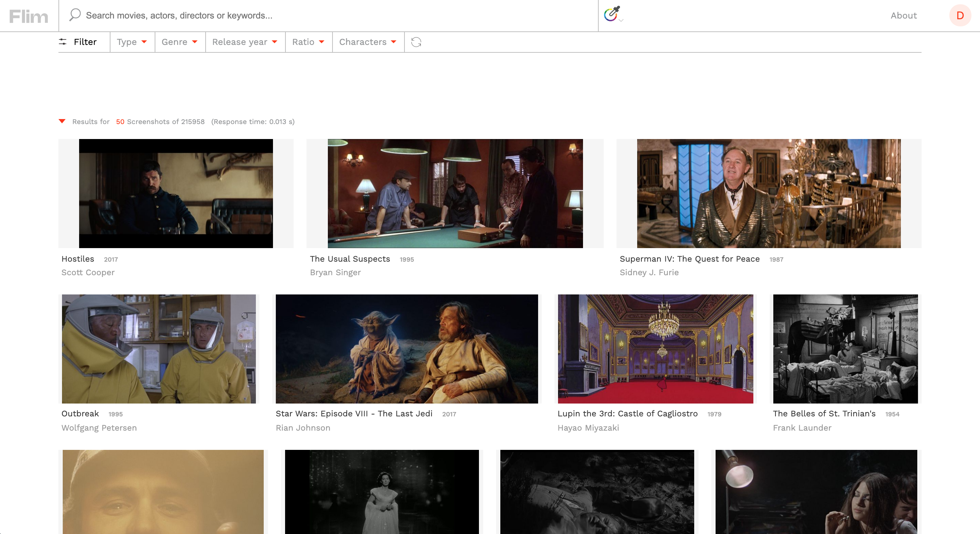Screen dimensions: 980x534
Task: Open the Release year dropdown
Action: 244,42
